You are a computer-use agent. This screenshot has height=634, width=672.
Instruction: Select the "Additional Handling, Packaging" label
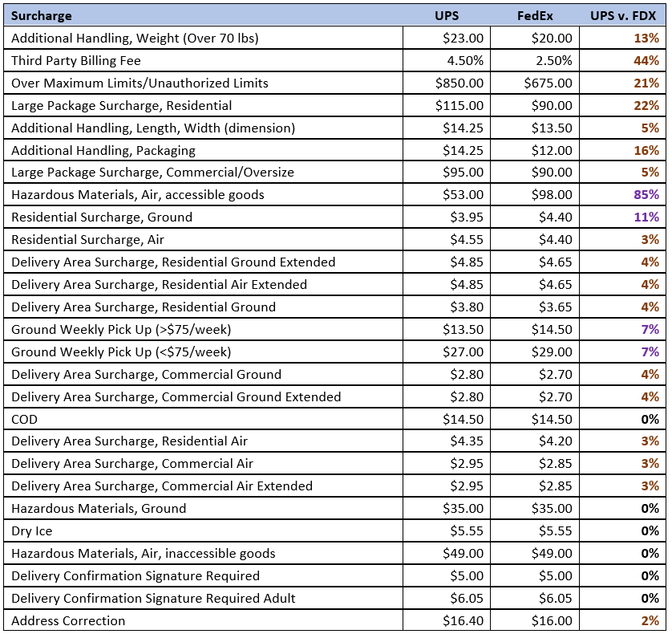[x=103, y=151]
